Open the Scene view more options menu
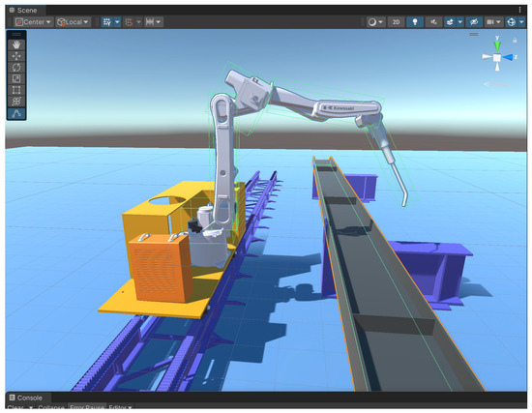 (x=519, y=10)
